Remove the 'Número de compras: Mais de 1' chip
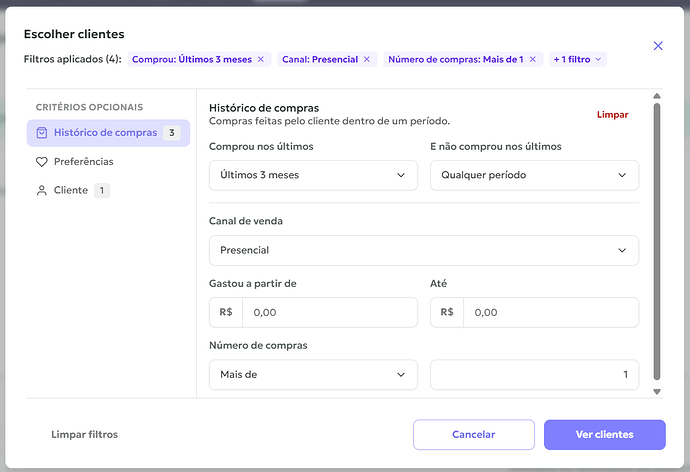The height and width of the screenshot is (472, 690). [x=533, y=59]
